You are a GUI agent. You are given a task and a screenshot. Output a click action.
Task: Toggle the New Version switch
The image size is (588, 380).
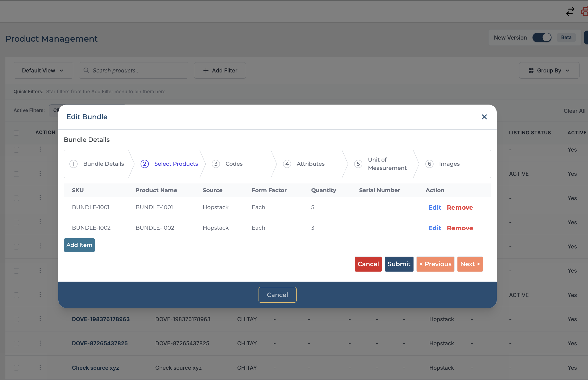[542, 38]
